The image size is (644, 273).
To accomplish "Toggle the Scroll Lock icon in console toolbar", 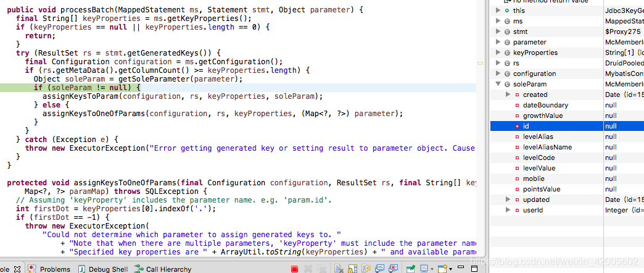I will point(352,269).
